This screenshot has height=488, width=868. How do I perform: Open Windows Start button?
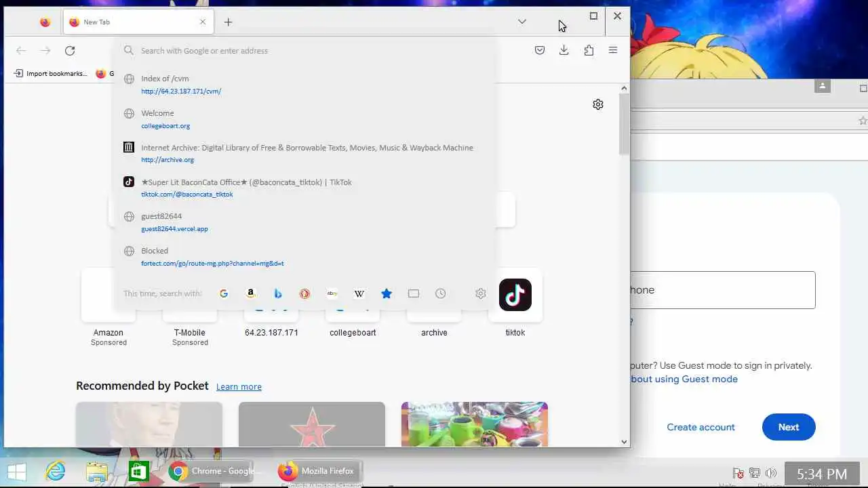pos(16,472)
